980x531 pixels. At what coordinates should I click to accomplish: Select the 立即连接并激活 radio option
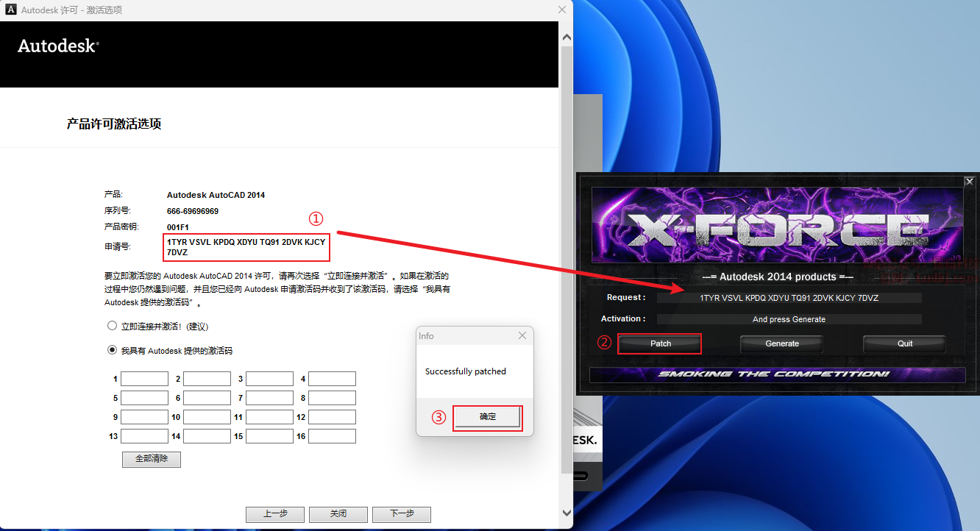click(113, 325)
